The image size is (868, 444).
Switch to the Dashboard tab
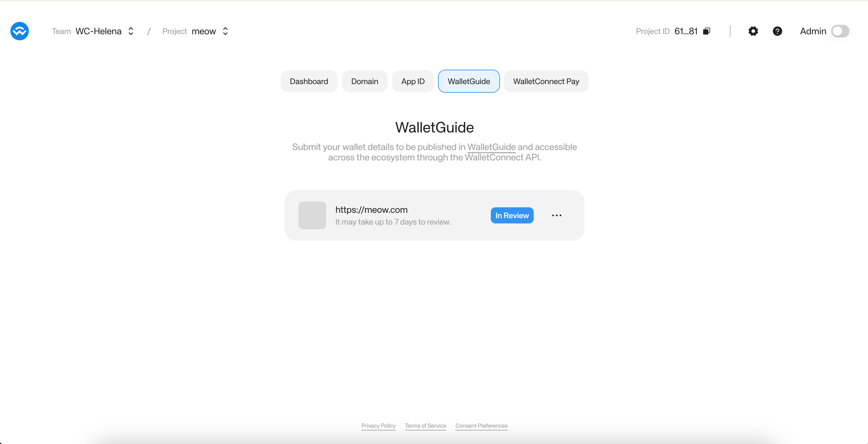(309, 81)
